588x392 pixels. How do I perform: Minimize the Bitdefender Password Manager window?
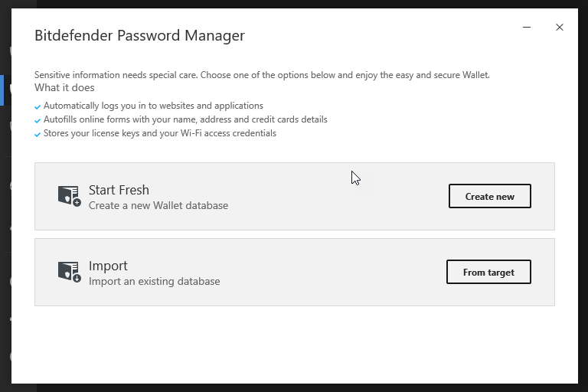tap(527, 27)
